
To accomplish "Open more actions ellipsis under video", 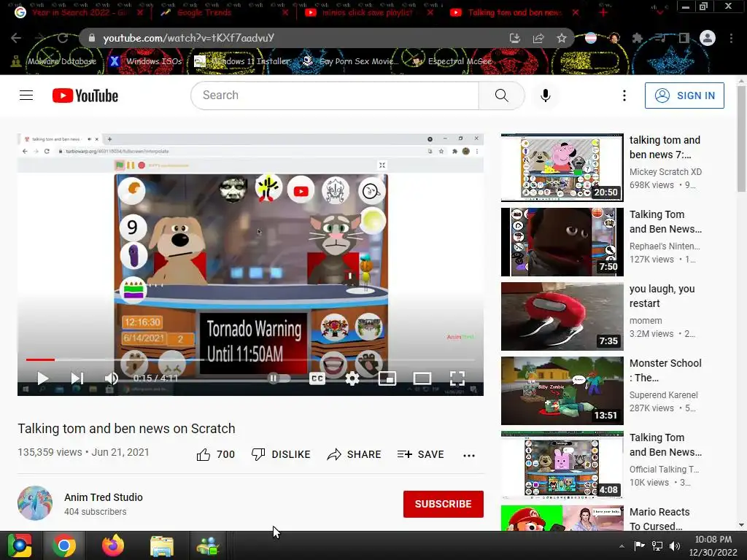I will 469,455.
